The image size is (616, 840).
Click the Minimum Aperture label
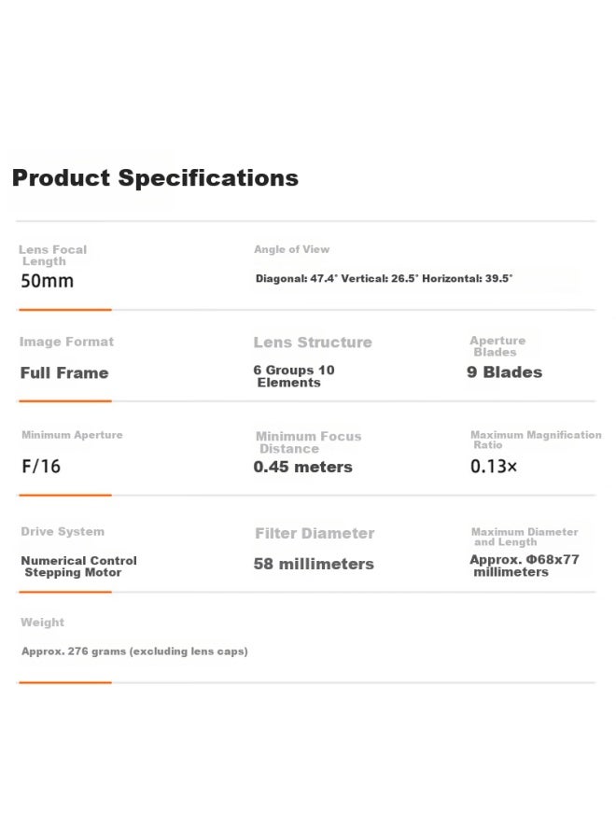pos(72,435)
